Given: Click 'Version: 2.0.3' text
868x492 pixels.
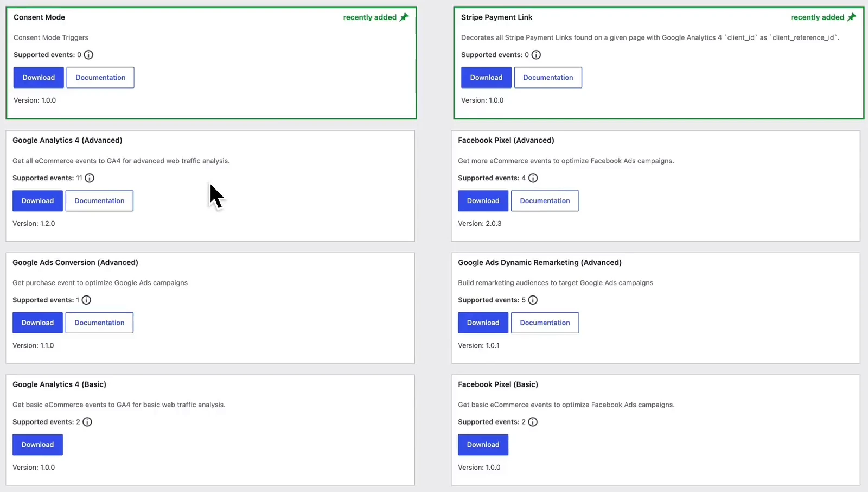Looking at the screenshot, I should (x=480, y=224).
